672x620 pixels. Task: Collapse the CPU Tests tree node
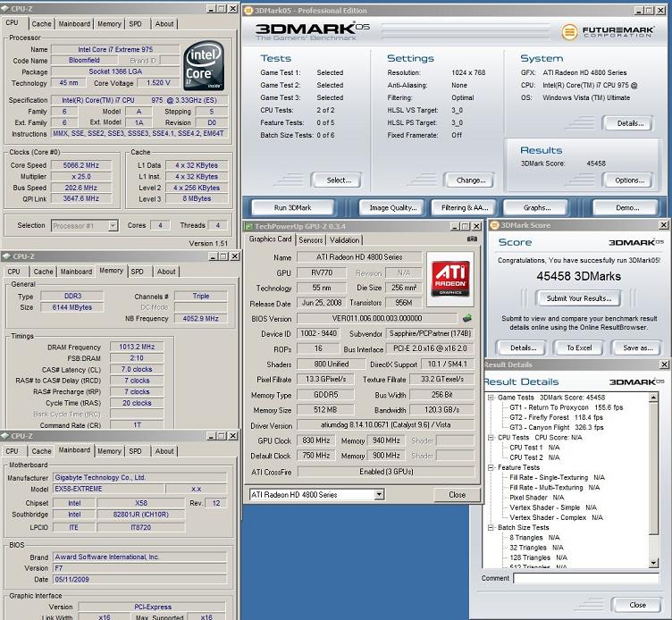coord(491,438)
